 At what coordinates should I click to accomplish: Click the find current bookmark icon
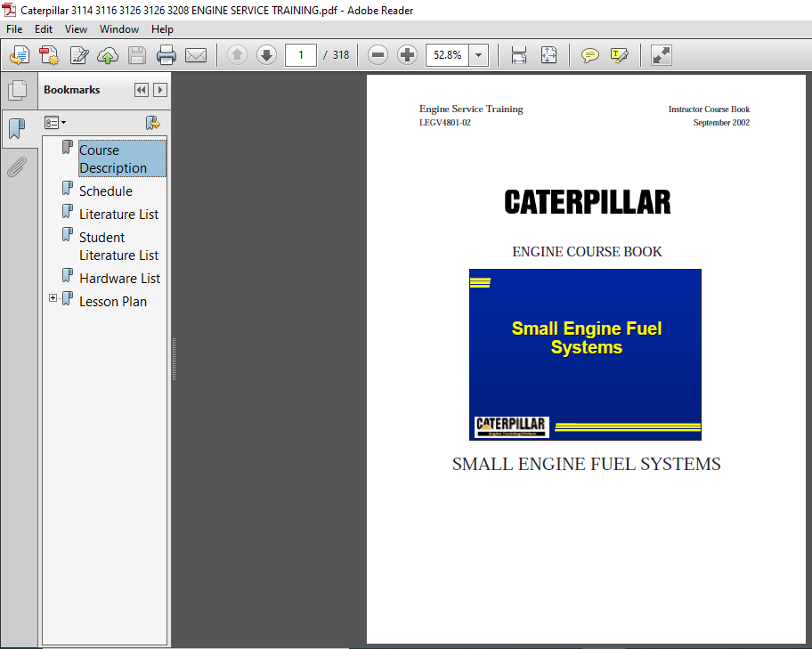(x=153, y=123)
